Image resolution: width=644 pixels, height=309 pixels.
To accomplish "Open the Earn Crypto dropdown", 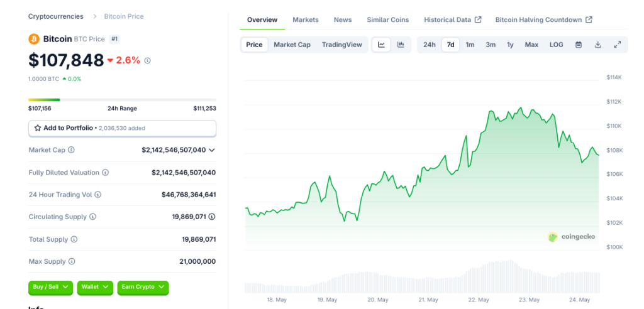I will tap(143, 287).
